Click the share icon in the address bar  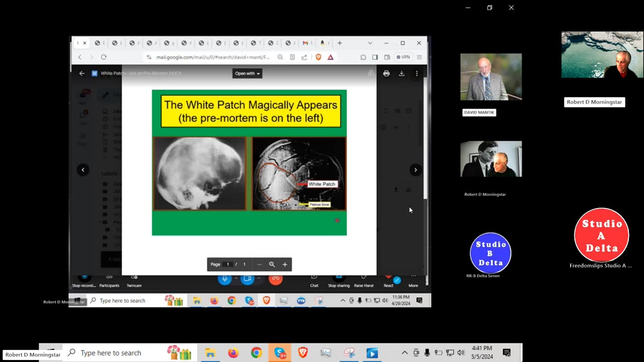coord(304,57)
